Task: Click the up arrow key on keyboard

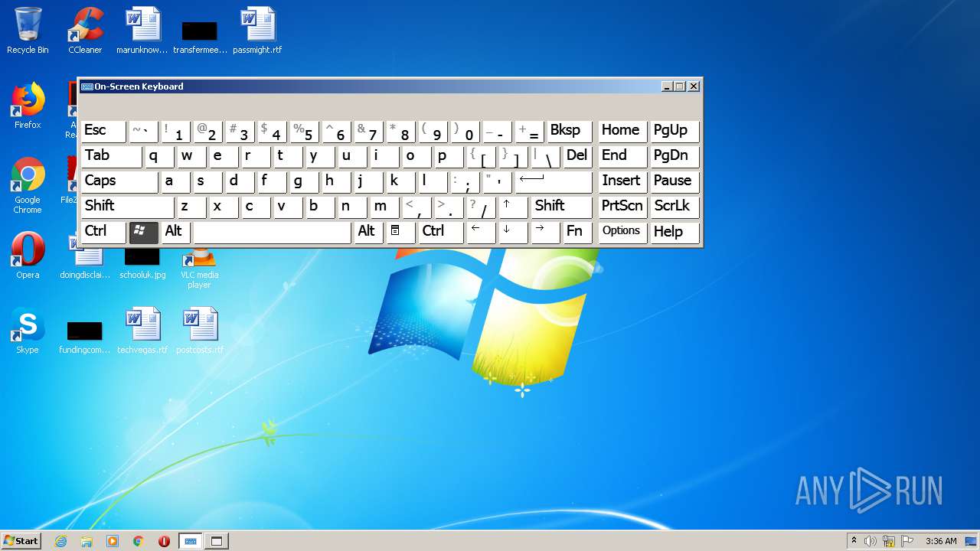Action: click(513, 207)
